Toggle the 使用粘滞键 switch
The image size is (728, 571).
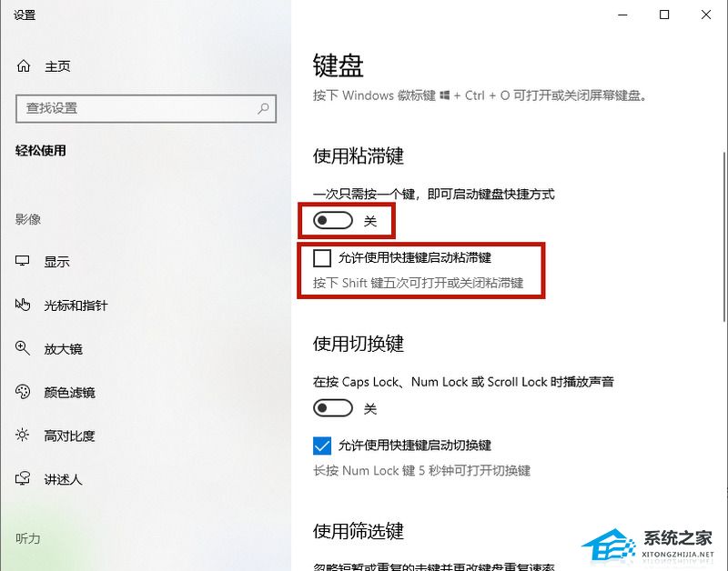(333, 220)
